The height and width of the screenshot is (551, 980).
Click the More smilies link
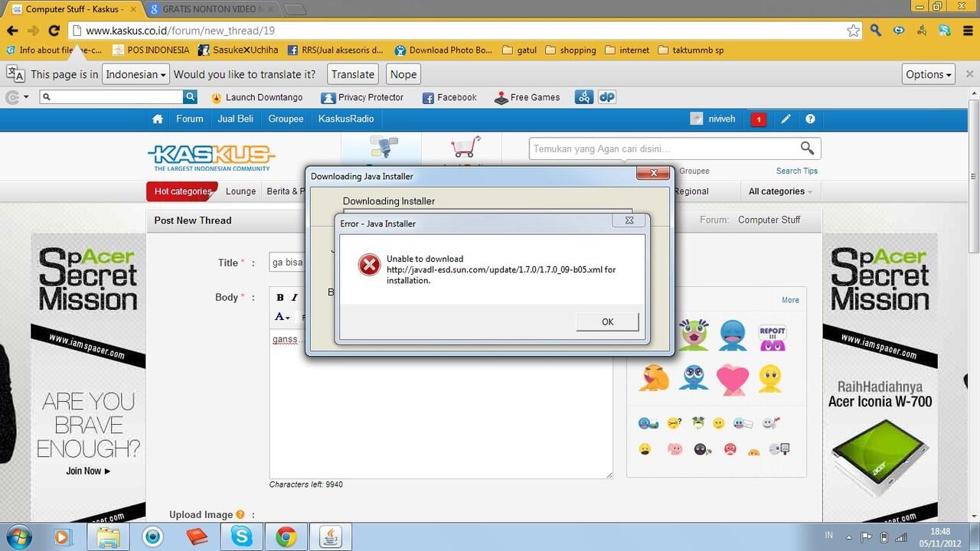click(x=790, y=300)
